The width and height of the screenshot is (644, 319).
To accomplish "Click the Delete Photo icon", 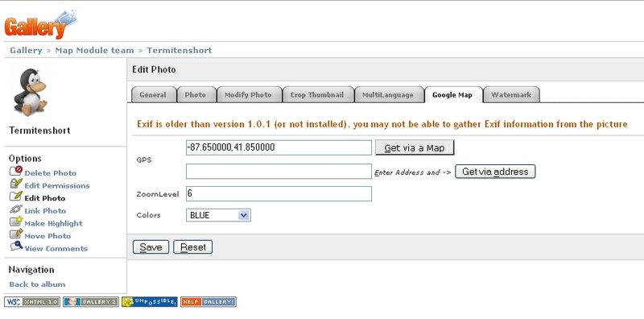I will coord(16,171).
